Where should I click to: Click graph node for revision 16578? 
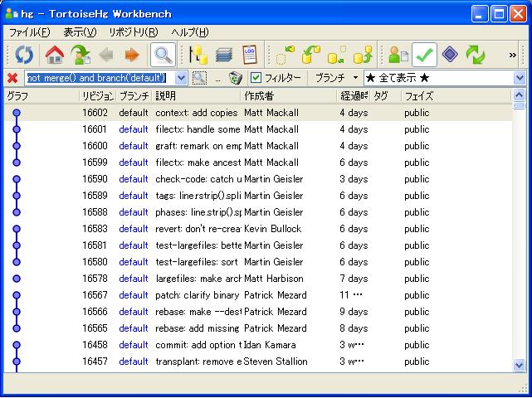(x=17, y=279)
